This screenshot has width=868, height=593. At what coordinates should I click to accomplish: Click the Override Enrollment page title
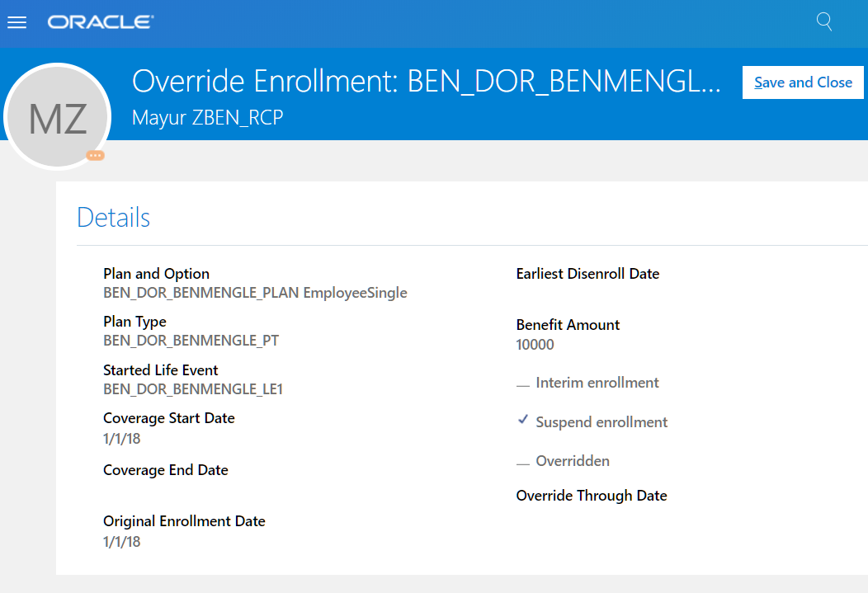(426, 82)
